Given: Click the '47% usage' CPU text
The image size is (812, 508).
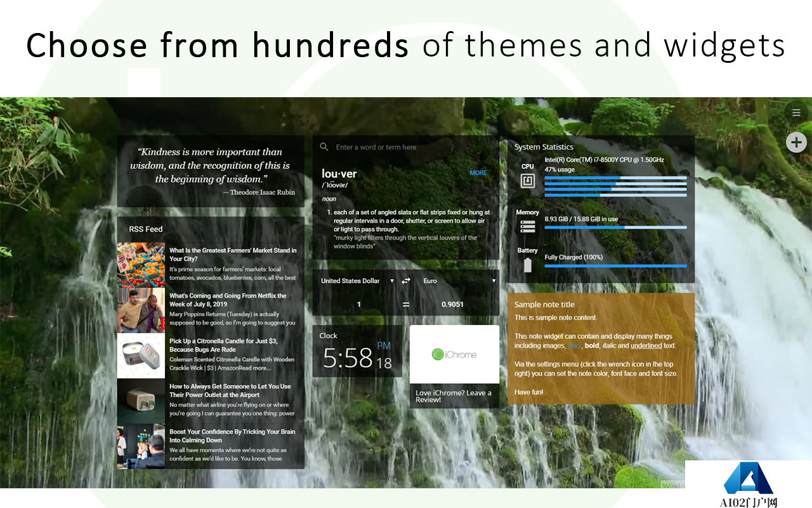Looking at the screenshot, I should [x=560, y=170].
